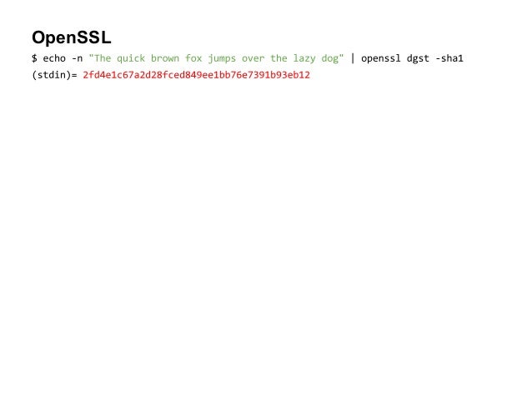Click the dgst subcommand text
The image size is (532, 399).
click(418, 58)
